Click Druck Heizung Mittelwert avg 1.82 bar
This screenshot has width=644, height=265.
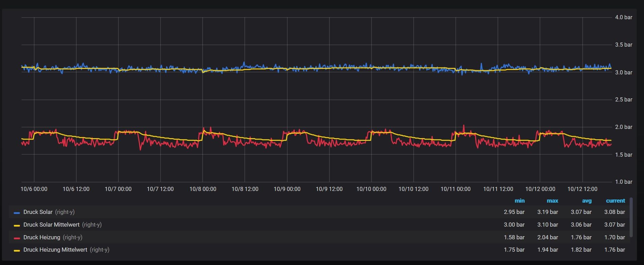tap(581, 250)
